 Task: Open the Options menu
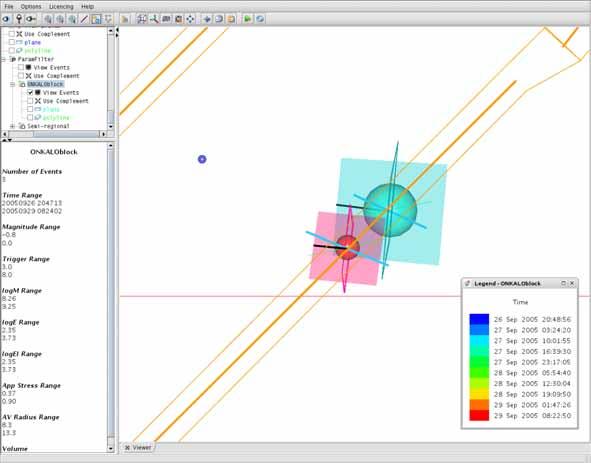(31, 6)
